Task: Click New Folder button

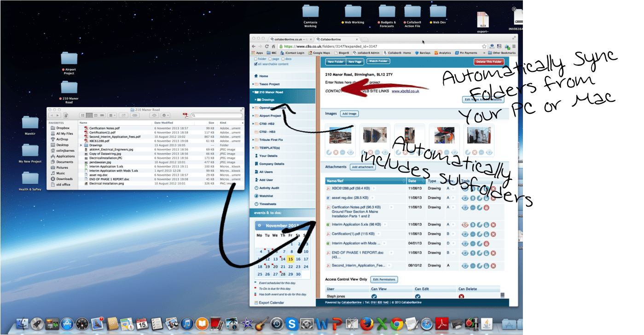Action: [x=336, y=61]
